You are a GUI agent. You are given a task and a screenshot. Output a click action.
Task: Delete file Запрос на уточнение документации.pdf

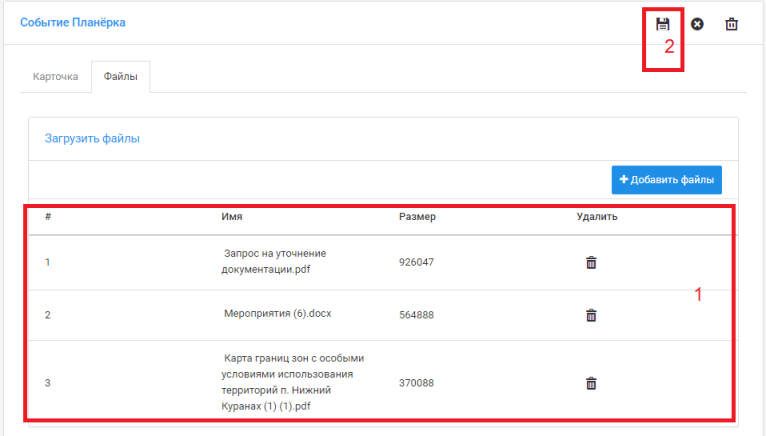591,262
